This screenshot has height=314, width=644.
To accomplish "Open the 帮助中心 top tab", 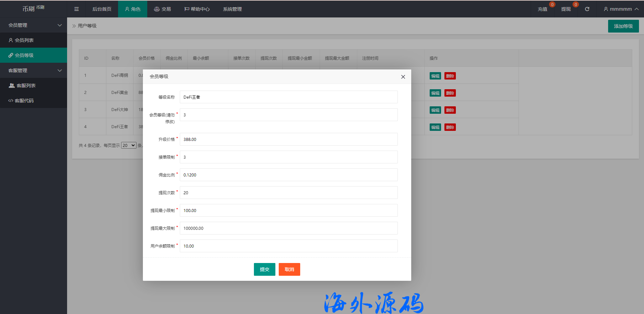I will [x=197, y=9].
